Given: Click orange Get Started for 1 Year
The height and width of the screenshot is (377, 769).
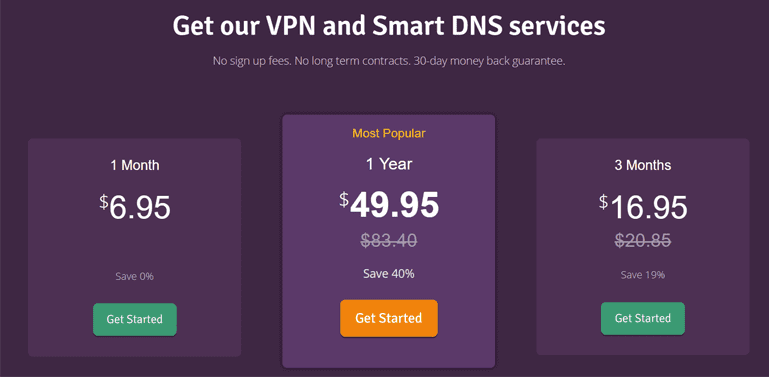Looking at the screenshot, I should [389, 318].
